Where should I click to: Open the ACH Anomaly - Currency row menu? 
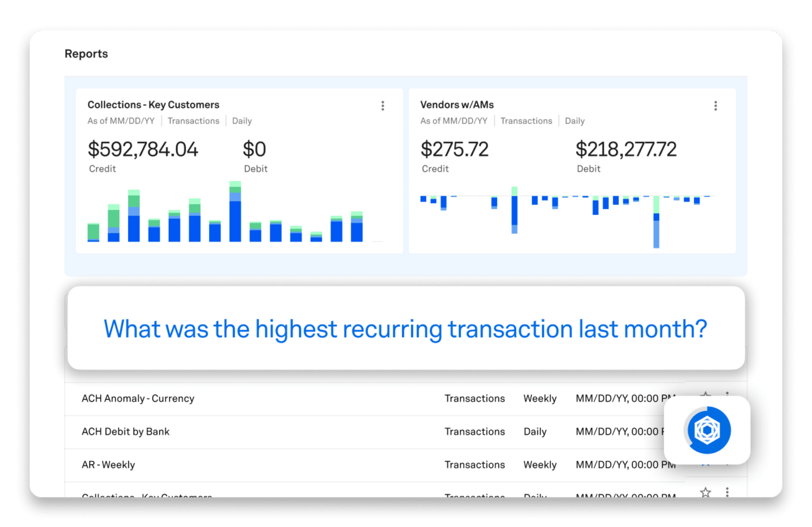728,398
